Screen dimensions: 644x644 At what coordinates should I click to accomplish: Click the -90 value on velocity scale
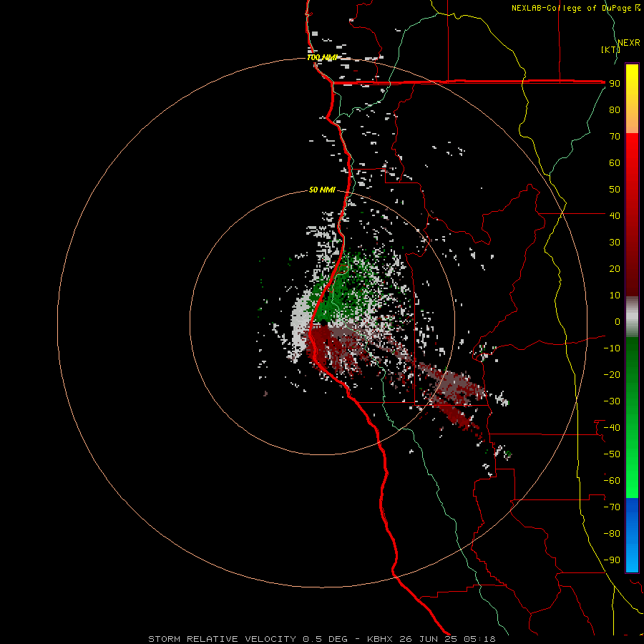coord(612,560)
